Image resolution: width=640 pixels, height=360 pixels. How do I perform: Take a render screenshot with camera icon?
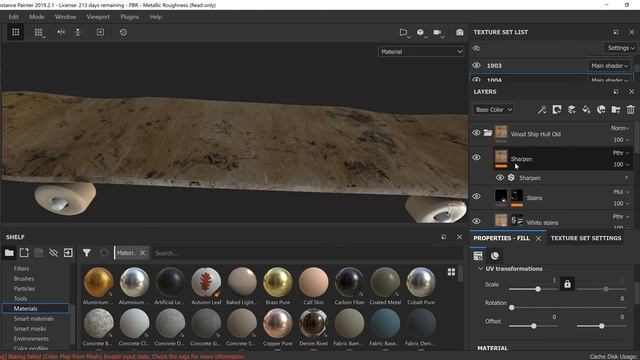(460, 32)
